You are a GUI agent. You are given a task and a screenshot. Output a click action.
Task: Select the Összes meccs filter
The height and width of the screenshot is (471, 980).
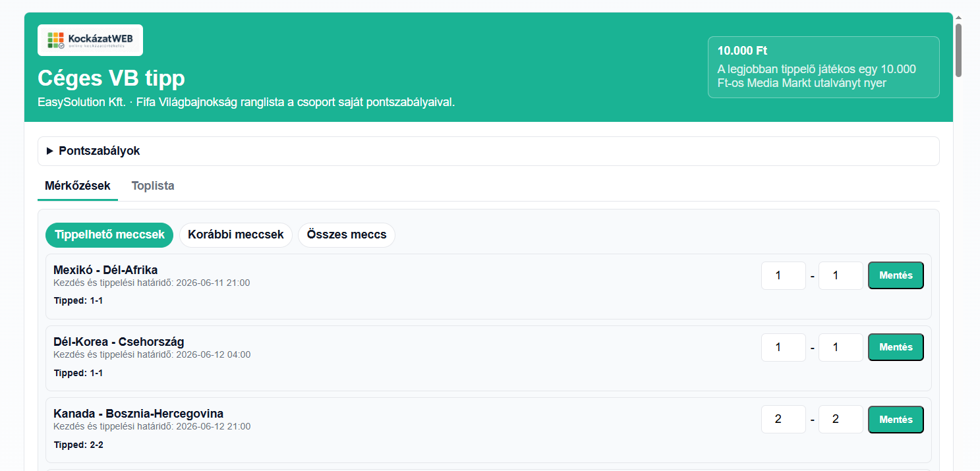347,235
